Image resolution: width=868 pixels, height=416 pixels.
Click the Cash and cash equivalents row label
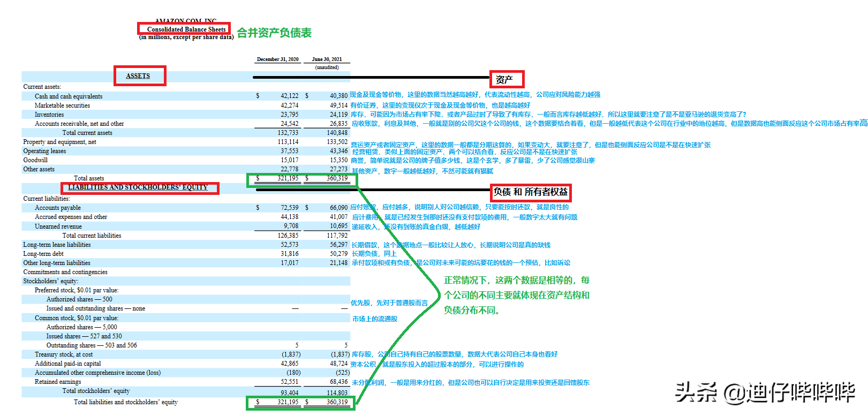pos(69,96)
